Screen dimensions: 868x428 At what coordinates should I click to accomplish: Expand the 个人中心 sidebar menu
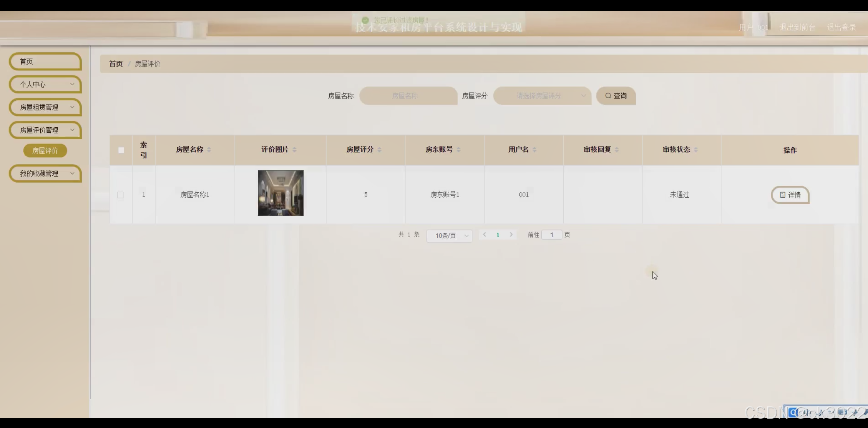(x=45, y=84)
